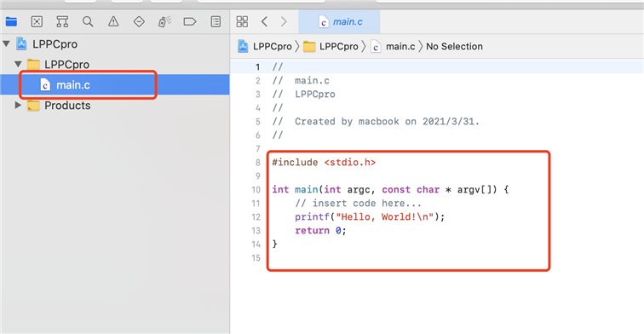
Task: Click line number 12 in the gutter
Action: (256, 217)
